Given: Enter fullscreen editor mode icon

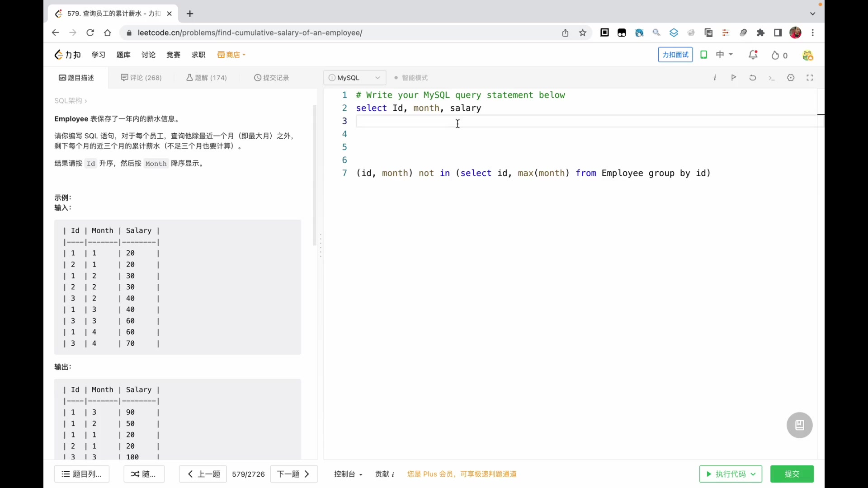Looking at the screenshot, I should [810, 78].
